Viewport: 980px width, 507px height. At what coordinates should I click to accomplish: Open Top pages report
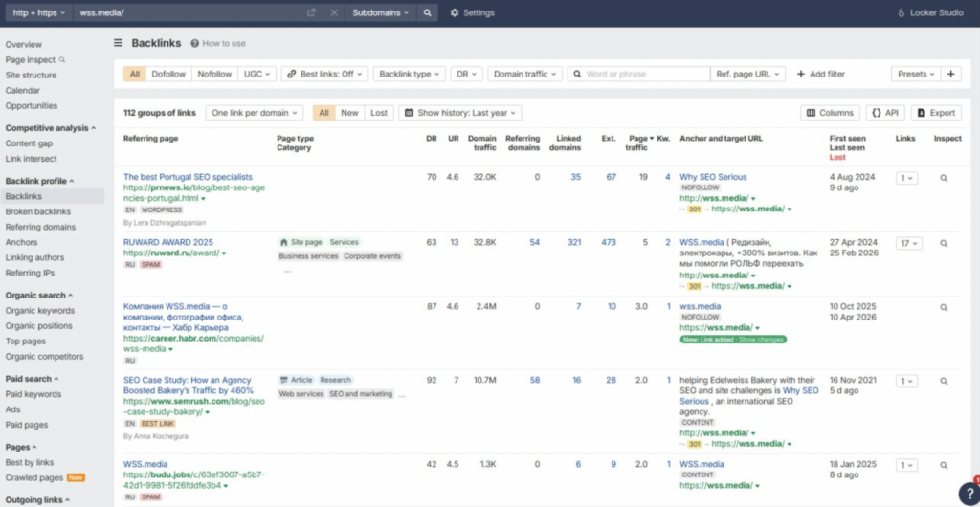click(x=26, y=341)
